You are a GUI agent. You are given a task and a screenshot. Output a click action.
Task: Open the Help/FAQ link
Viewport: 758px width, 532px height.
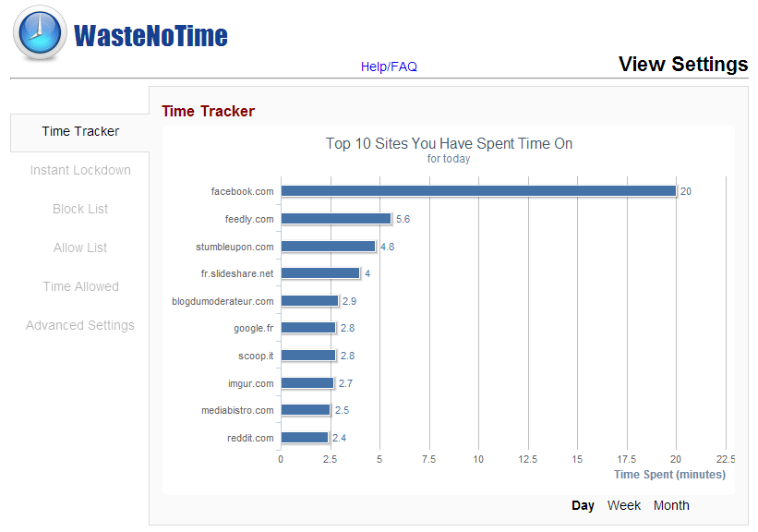[x=389, y=66]
